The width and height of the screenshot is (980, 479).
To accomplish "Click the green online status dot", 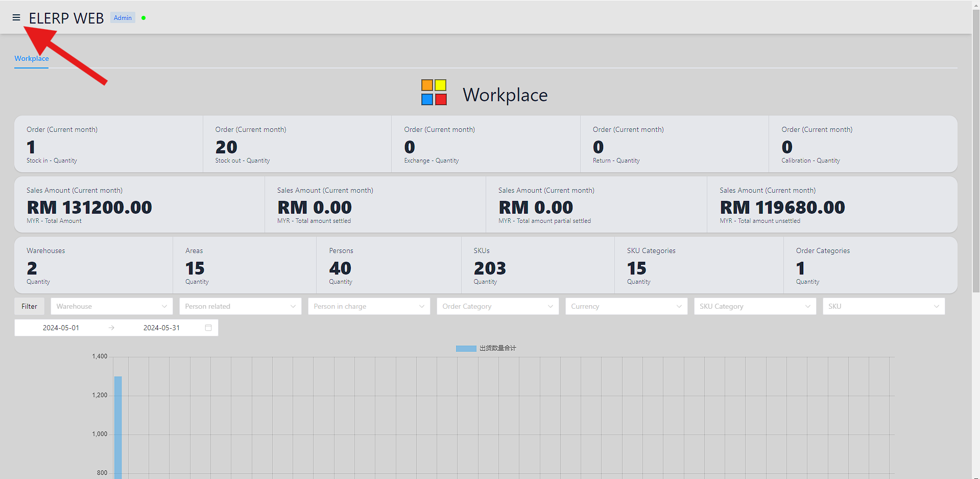I will coord(144,18).
